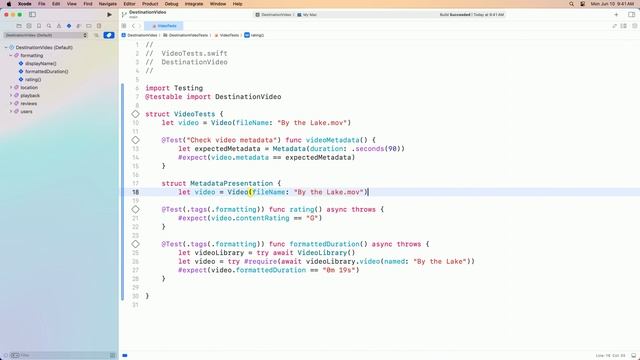Open the Issue navigator warning icon
The height and width of the screenshot is (360, 640).
(x=59, y=26)
